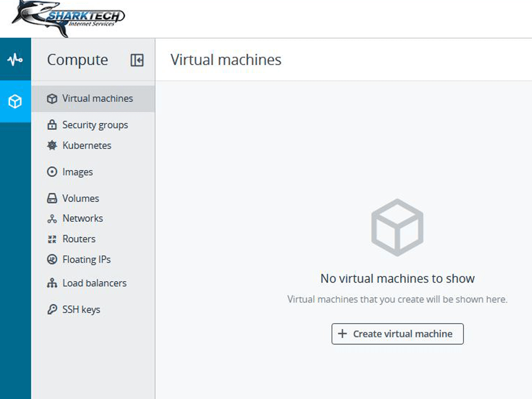Open Floating IPs section
This screenshot has width=532, height=399.
(x=86, y=259)
